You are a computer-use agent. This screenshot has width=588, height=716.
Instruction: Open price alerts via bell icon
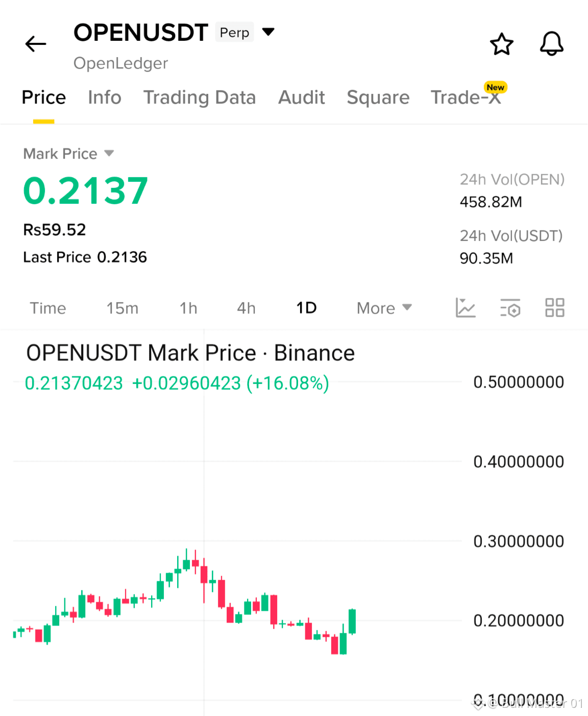[x=552, y=44]
